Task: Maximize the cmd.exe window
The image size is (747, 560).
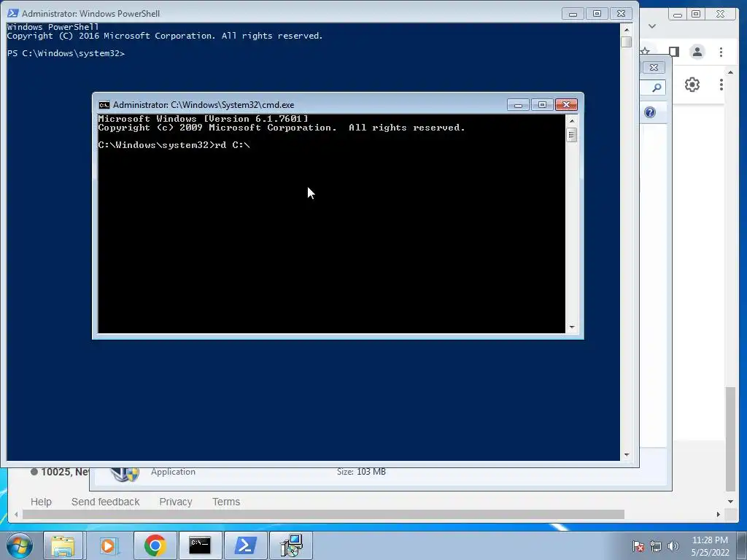Action: (x=542, y=105)
